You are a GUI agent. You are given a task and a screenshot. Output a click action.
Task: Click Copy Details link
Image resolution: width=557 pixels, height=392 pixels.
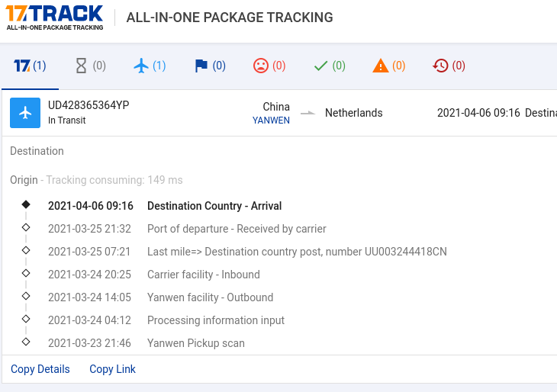tap(40, 369)
